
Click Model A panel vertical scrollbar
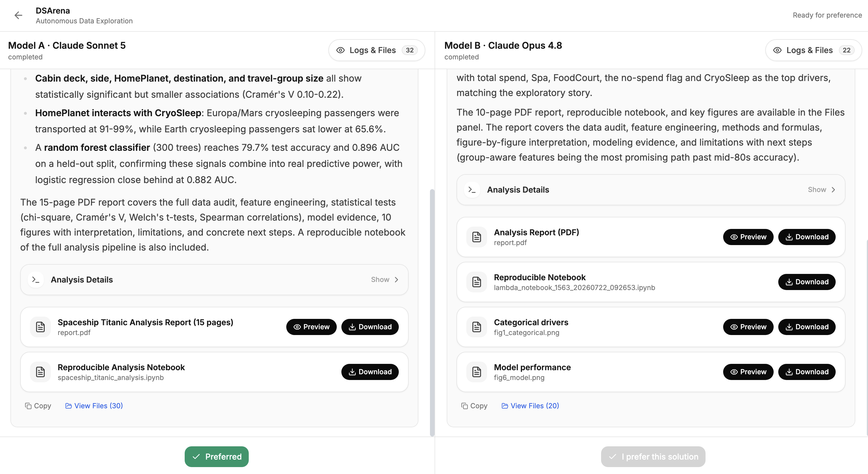[x=432, y=313]
